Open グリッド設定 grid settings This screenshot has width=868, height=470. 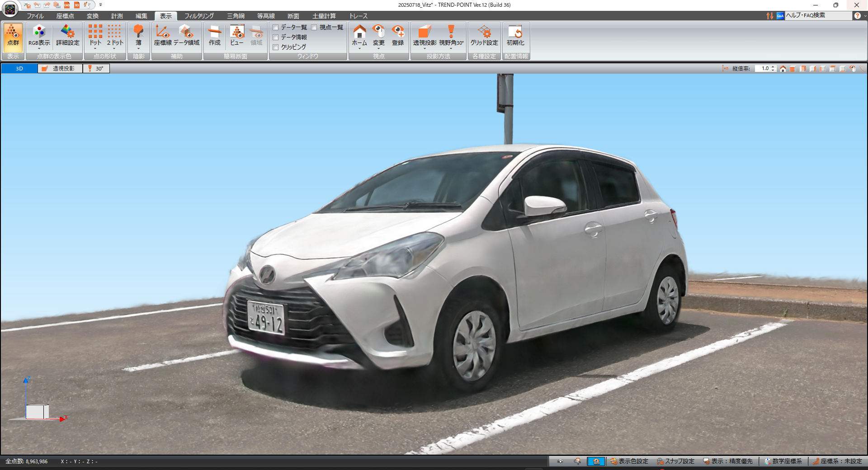coord(484,36)
